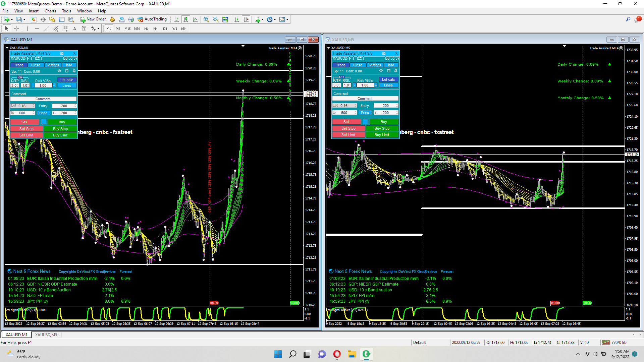Toggle eye visibility icon in left Trade Assistant
Screen dimensions: 644x362
(x=59, y=71)
